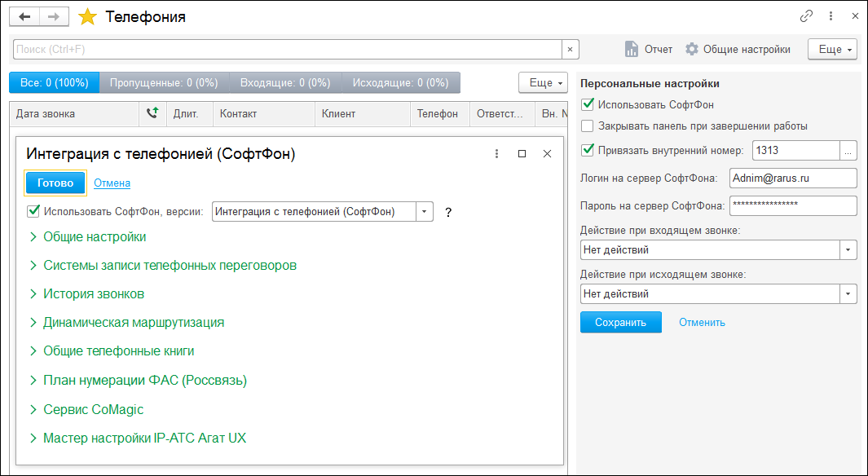Open the СофтФон version dropdown
The width and height of the screenshot is (868, 476).
[x=425, y=212]
